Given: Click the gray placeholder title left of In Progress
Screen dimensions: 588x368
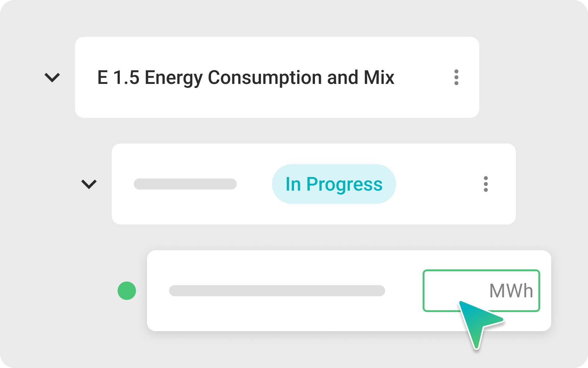Looking at the screenshot, I should tap(185, 184).
